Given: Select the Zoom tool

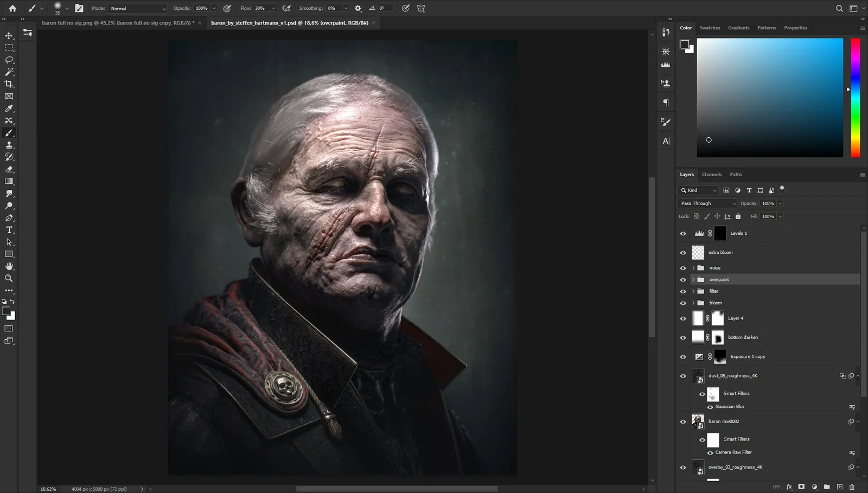Looking at the screenshot, I should point(9,278).
